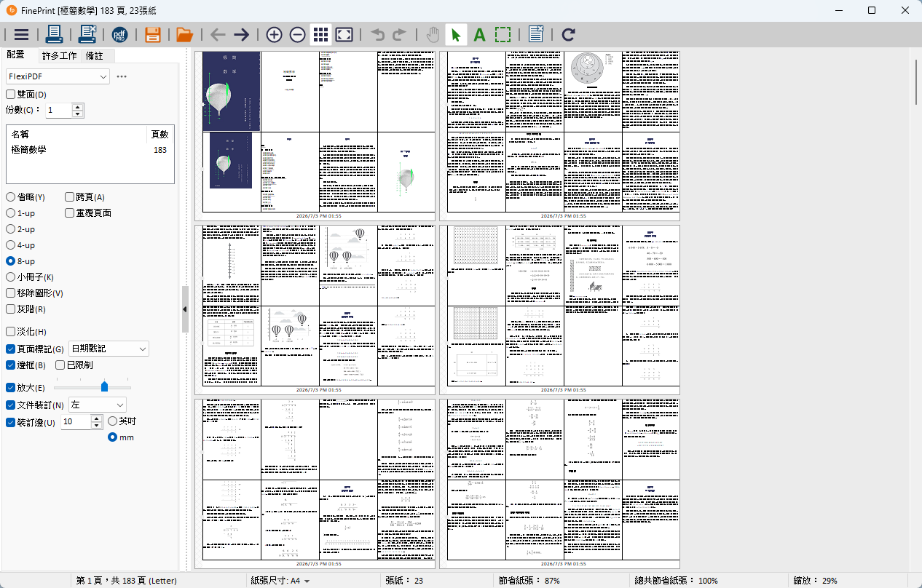Zoom in with the plus circle icon
This screenshot has width=922, height=588.
(x=274, y=34)
